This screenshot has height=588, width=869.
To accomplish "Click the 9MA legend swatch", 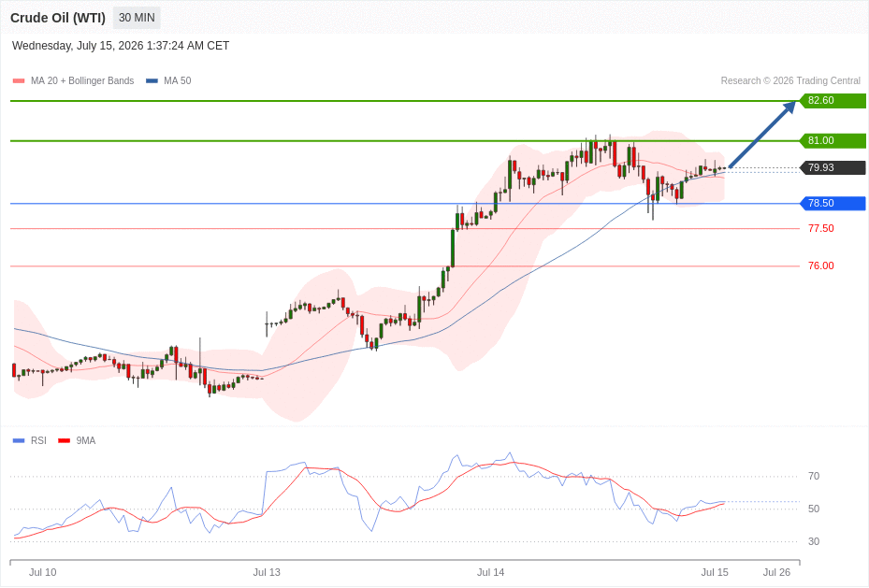I will tap(65, 440).
